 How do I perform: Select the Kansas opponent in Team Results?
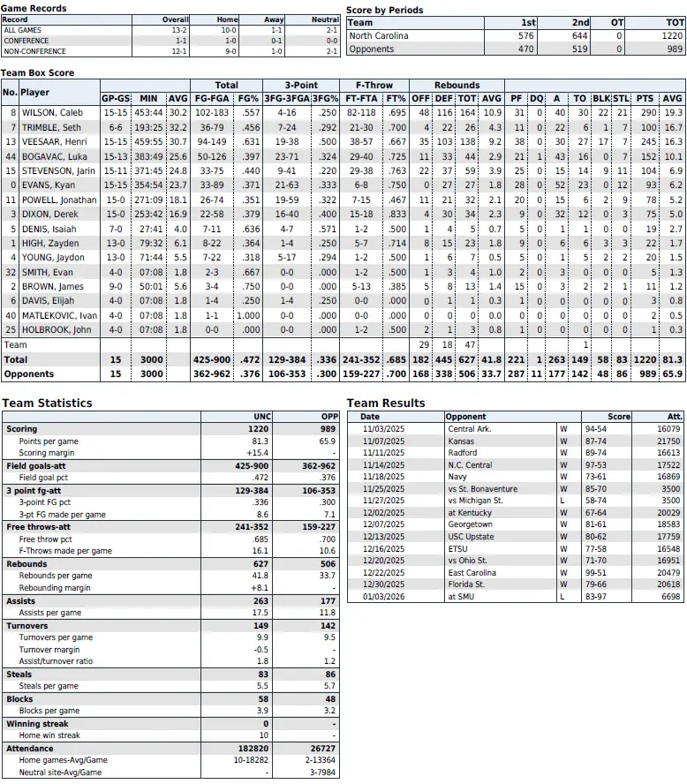(x=460, y=441)
